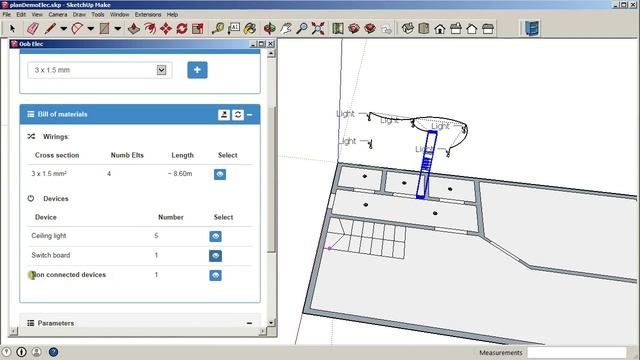Screen dimensions: 640x360
Task: Open the Extensions menu
Action: click(x=148, y=14)
